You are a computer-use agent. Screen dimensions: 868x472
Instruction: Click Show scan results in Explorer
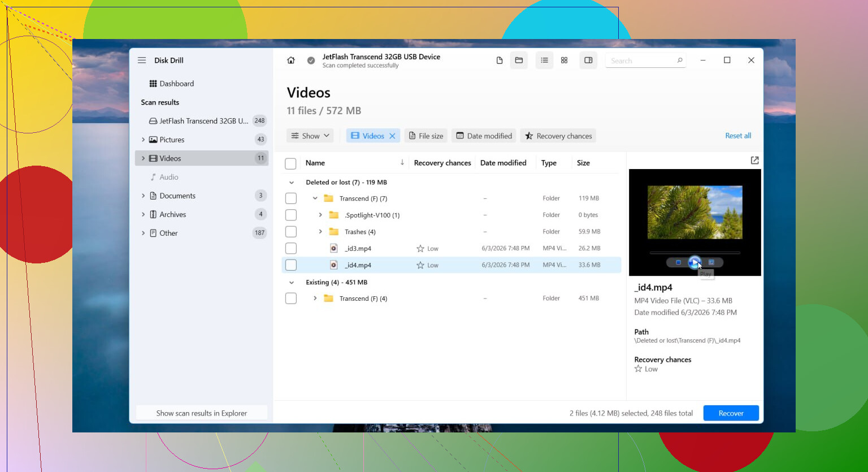(x=202, y=413)
